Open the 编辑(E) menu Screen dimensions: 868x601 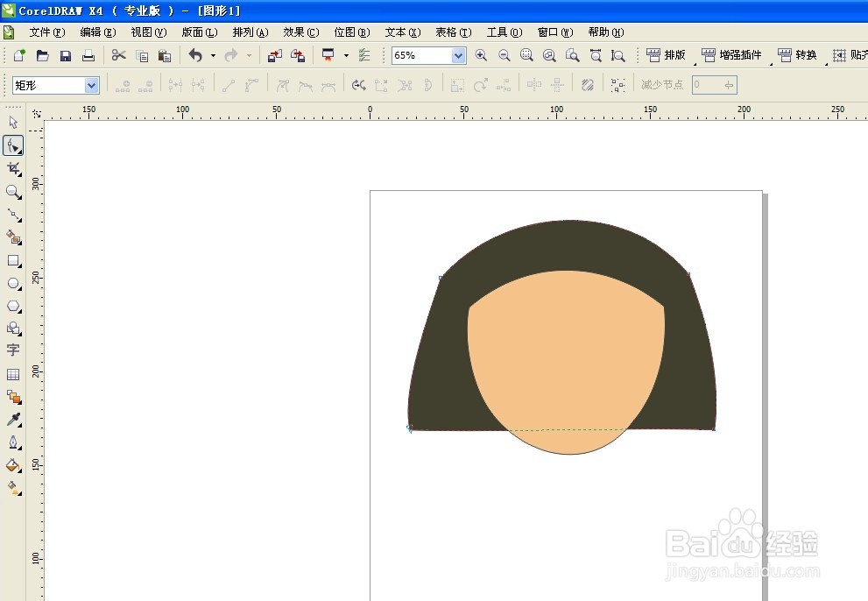tap(98, 32)
